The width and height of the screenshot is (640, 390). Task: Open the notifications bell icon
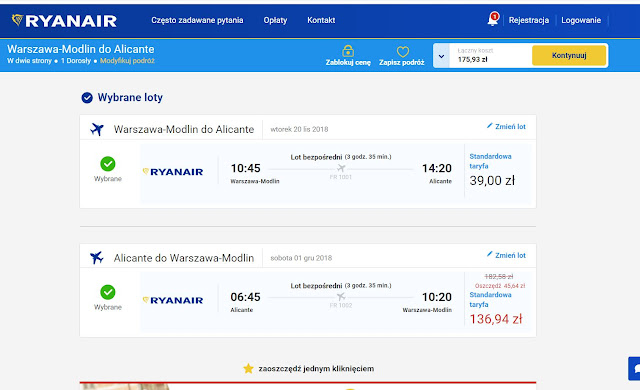pos(493,20)
